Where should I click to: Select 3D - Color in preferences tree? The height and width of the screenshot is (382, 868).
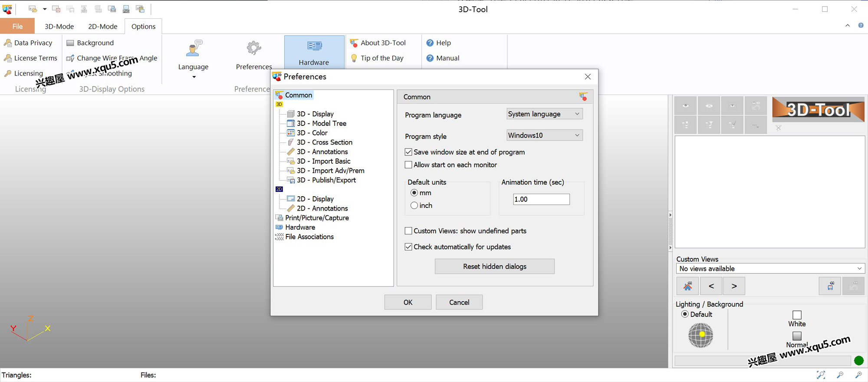point(307,133)
